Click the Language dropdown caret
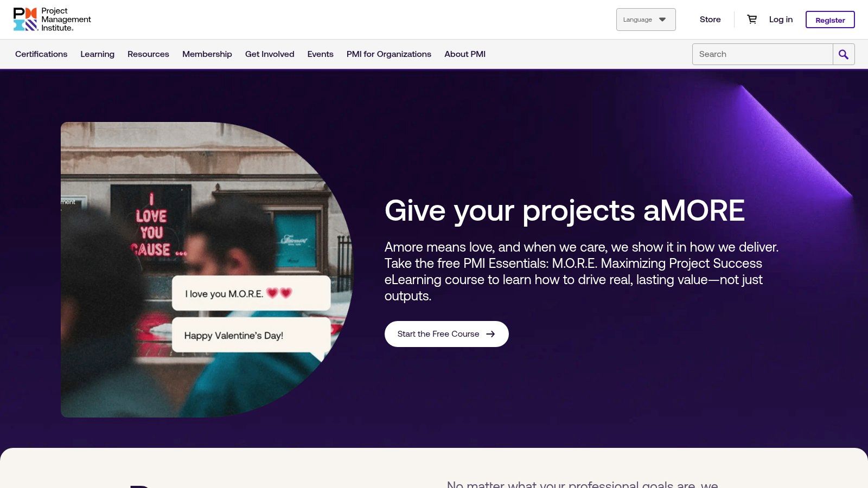The width and height of the screenshot is (868, 488). coord(662,19)
